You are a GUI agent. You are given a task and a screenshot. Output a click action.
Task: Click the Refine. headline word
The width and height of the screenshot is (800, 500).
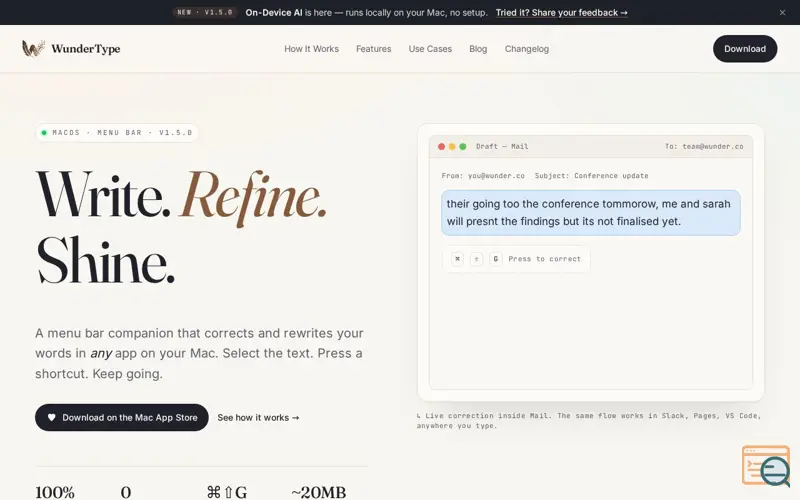254,198
